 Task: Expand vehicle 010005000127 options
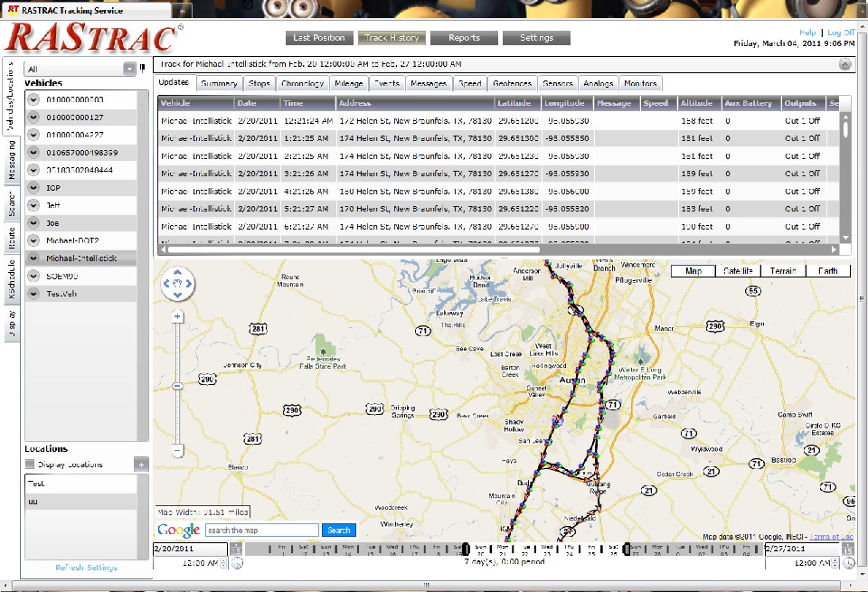pos(33,117)
